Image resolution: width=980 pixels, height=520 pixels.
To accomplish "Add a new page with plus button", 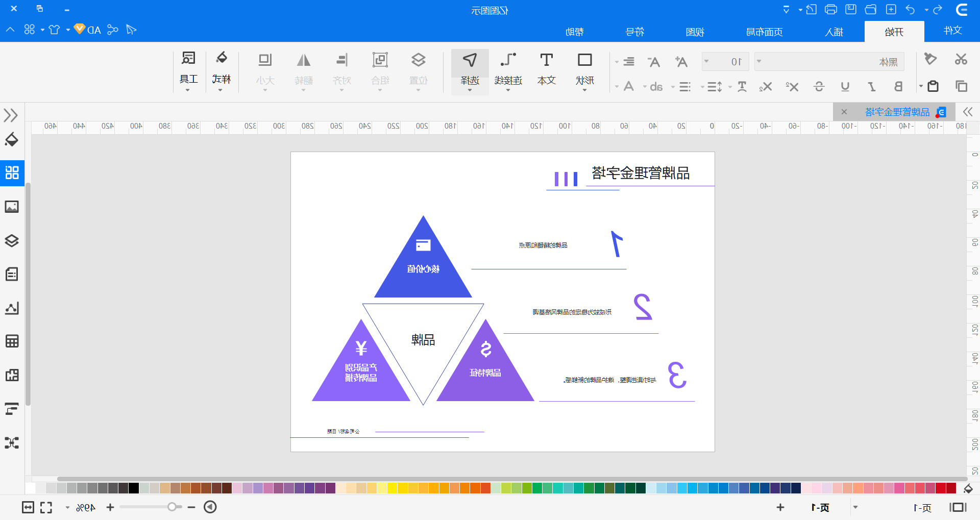I will pos(780,507).
